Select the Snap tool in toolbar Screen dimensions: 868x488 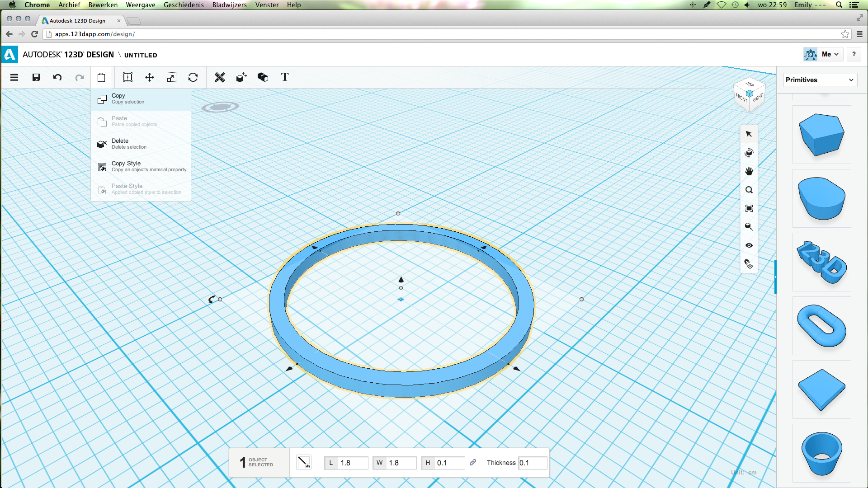coord(127,77)
